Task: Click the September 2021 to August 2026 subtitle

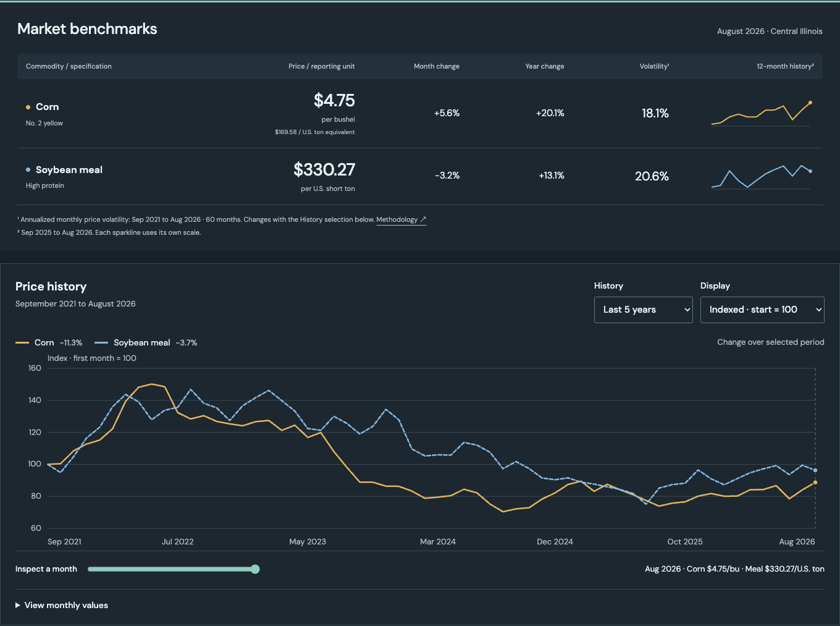Action: coord(75,304)
